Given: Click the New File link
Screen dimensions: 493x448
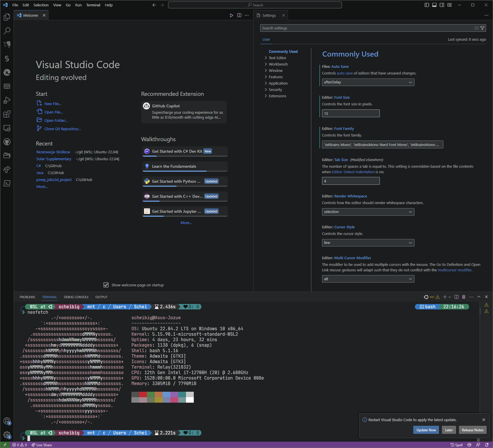Looking at the screenshot, I should (x=53, y=104).
